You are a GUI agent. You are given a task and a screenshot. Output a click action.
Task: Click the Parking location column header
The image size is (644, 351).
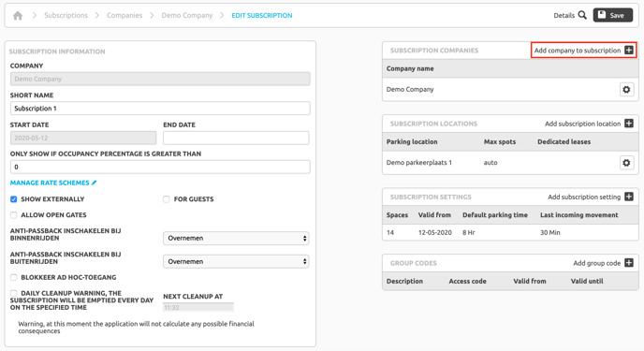click(x=412, y=141)
